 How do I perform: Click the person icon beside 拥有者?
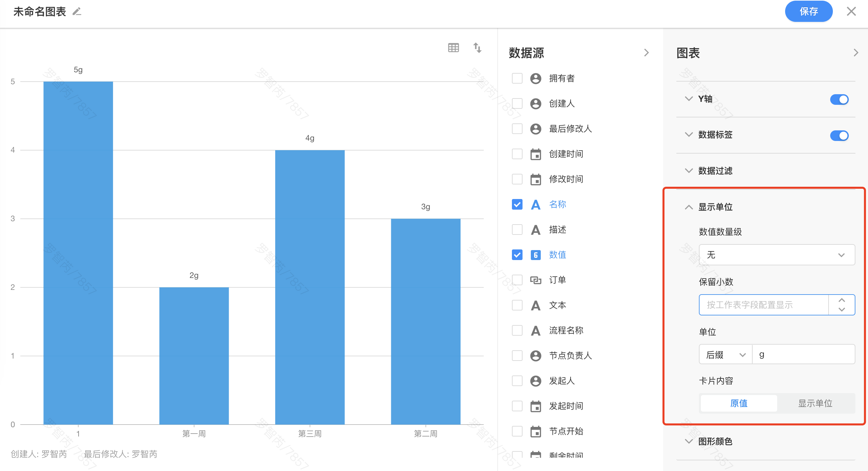535,79
